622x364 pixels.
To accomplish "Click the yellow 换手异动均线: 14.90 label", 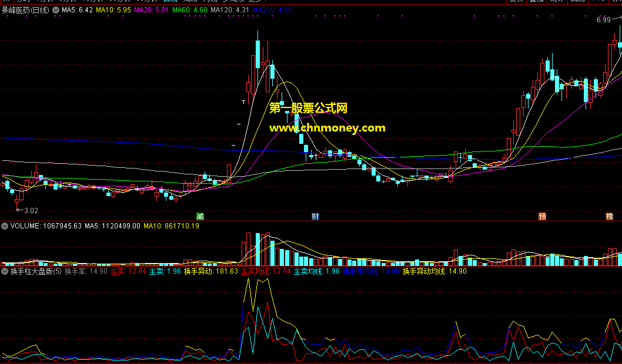I will (435, 271).
